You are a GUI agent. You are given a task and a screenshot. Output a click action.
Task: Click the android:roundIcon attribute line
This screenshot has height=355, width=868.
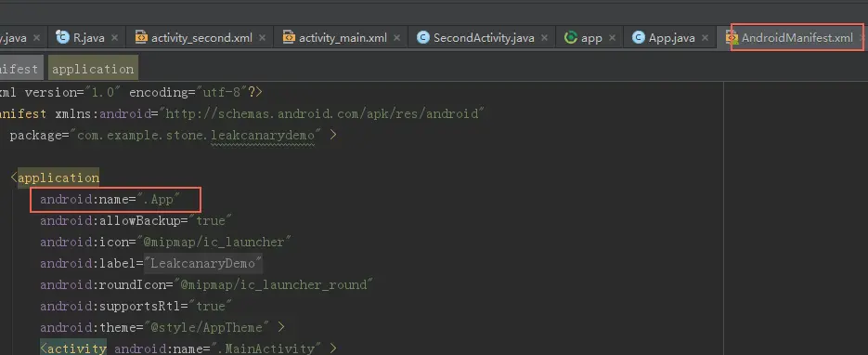[206, 284]
